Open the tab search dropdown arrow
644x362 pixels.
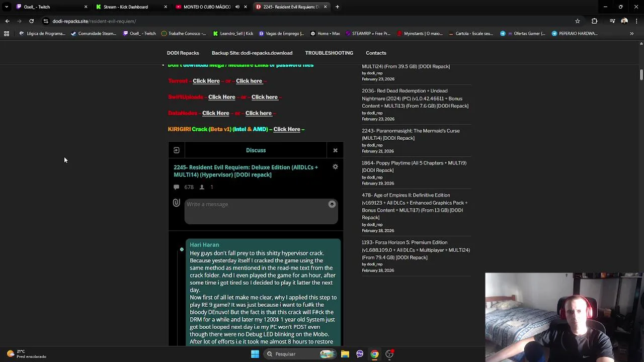coord(7,7)
